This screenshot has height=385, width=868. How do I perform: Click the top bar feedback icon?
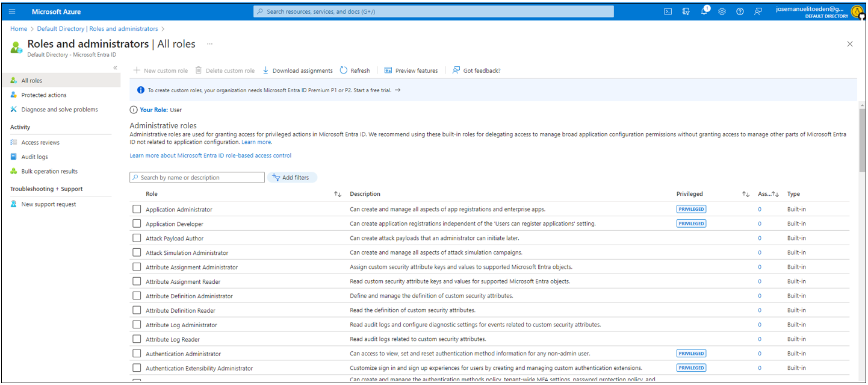(x=758, y=11)
